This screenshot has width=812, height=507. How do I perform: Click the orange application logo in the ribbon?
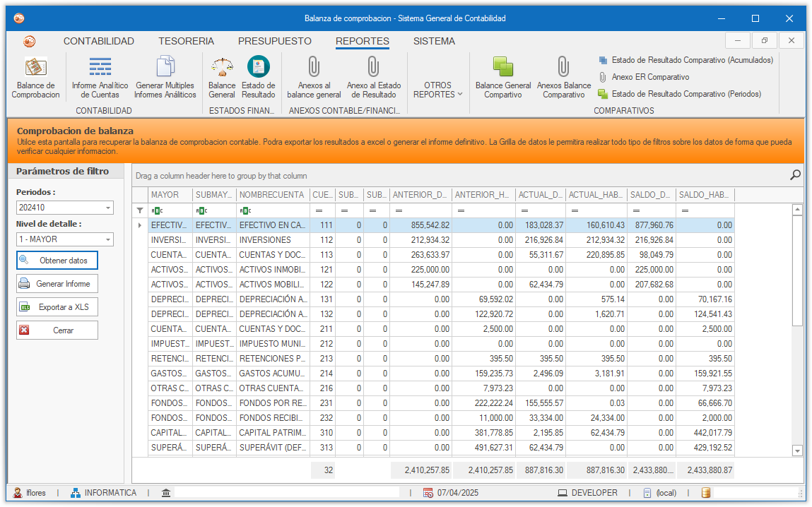click(30, 41)
